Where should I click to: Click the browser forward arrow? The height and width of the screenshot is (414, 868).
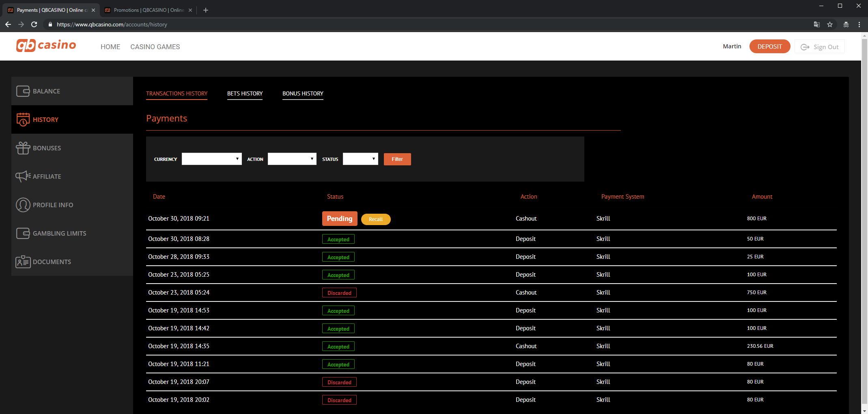point(21,24)
